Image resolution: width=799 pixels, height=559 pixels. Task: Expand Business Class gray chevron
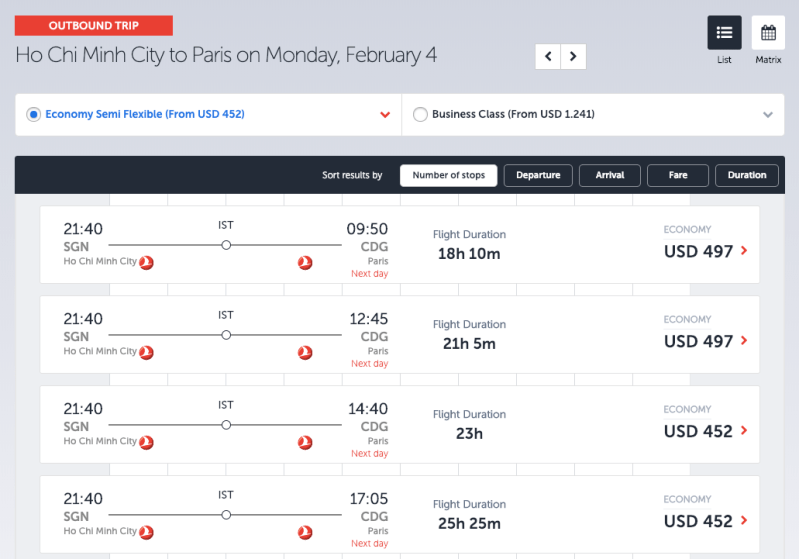(x=768, y=115)
